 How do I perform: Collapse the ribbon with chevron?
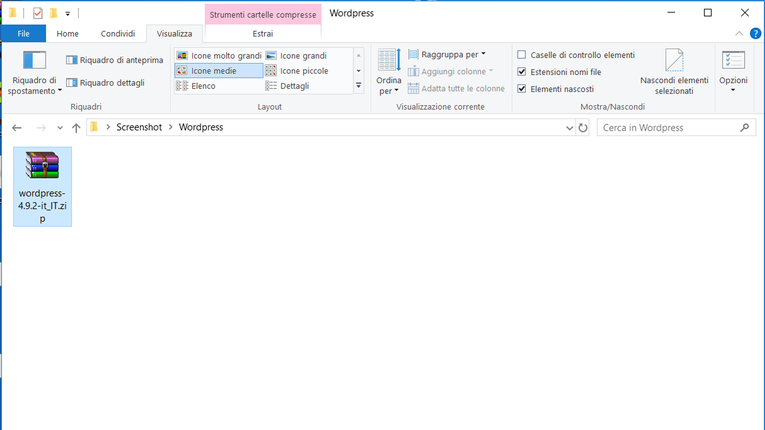pos(739,34)
